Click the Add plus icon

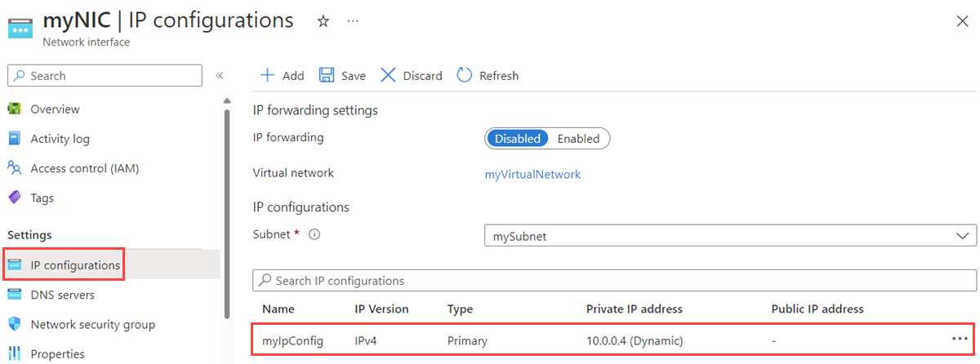pyautogui.click(x=267, y=76)
